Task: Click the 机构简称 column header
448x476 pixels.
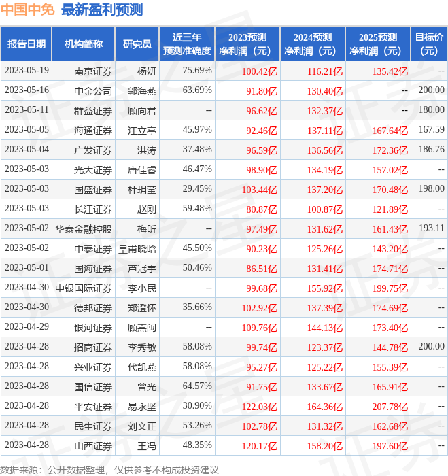Action: click(x=84, y=44)
